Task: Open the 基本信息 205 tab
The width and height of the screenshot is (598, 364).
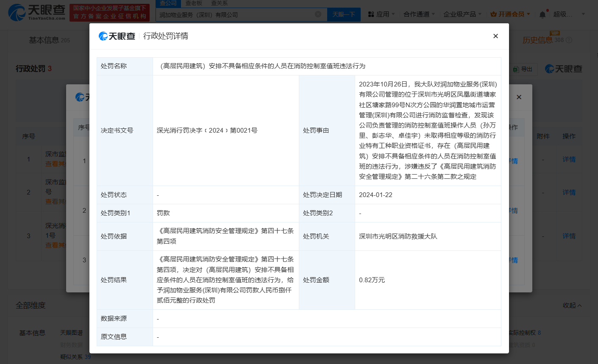Action: point(49,40)
